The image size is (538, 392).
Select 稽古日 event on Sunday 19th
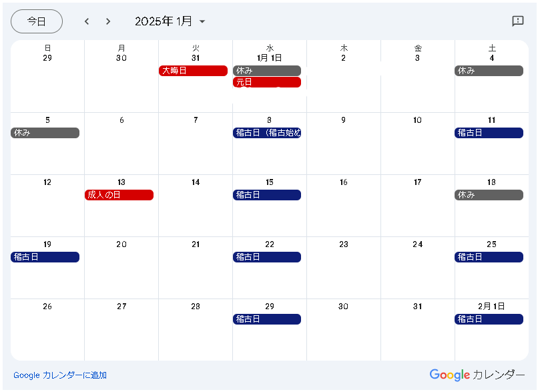pos(45,257)
